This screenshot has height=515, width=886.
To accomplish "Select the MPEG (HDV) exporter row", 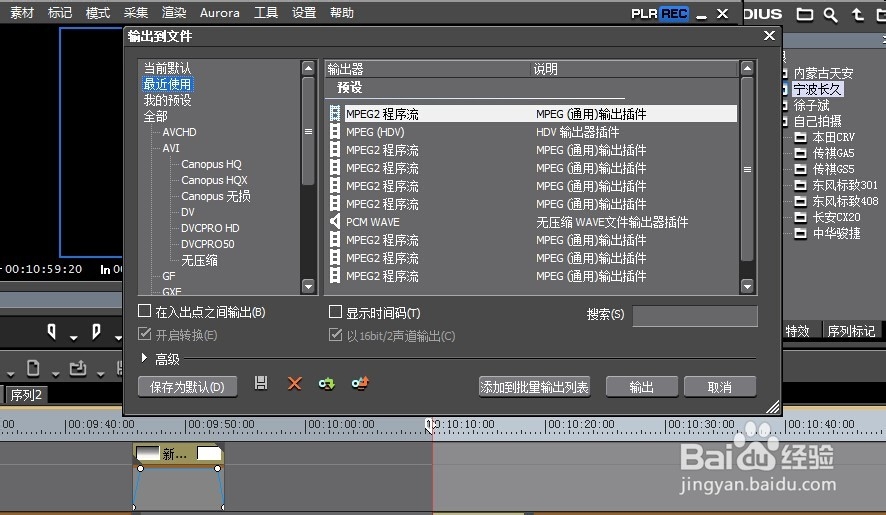I will 532,132.
